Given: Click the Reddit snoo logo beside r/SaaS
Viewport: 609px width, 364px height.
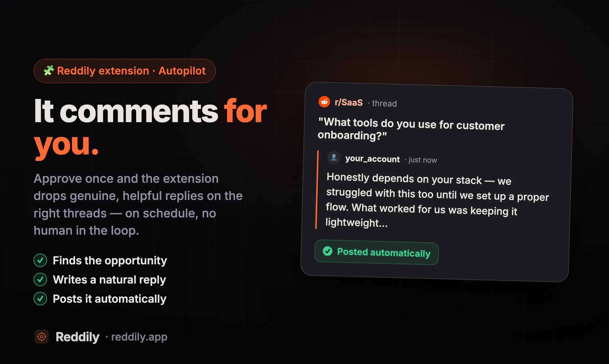Looking at the screenshot, I should (x=324, y=102).
